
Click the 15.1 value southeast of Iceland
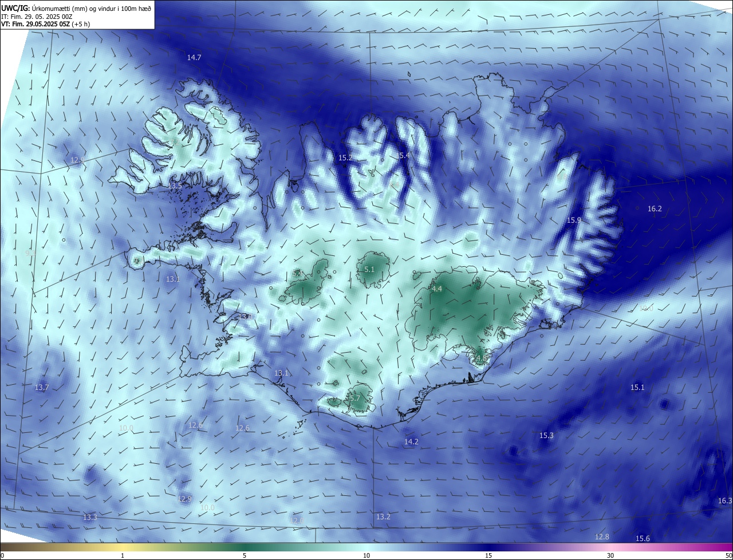pos(637,388)
